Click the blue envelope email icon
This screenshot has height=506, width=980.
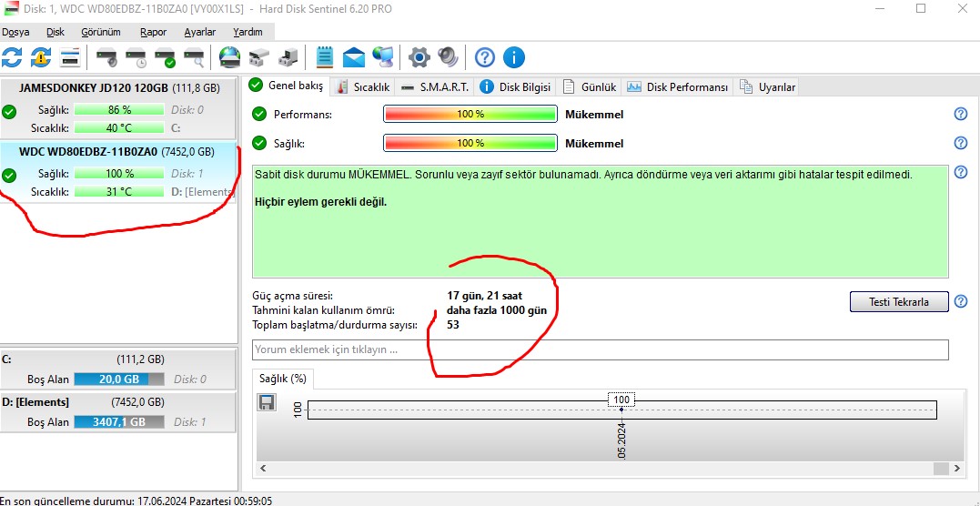point(354,57)
